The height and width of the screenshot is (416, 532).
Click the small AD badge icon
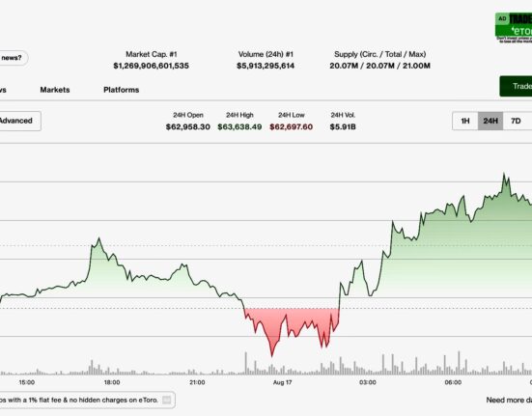coord(502,18)
